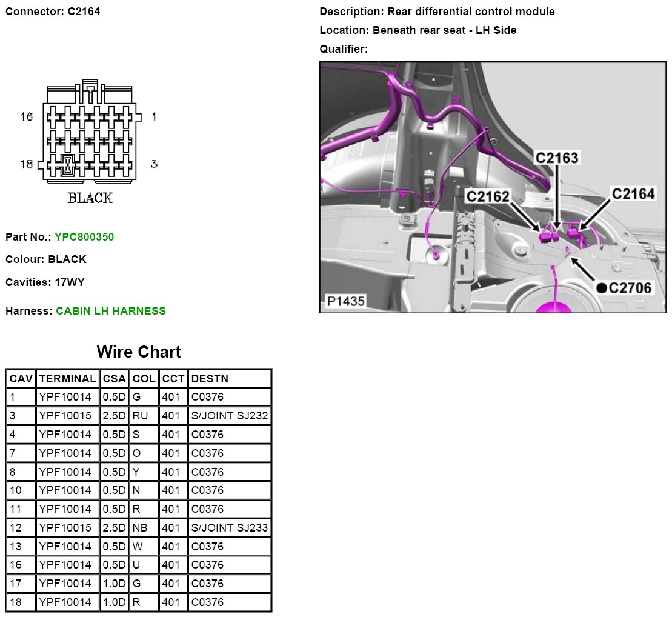Click the C2163 label in location image
672x617 pixels.
coord(557,158)
